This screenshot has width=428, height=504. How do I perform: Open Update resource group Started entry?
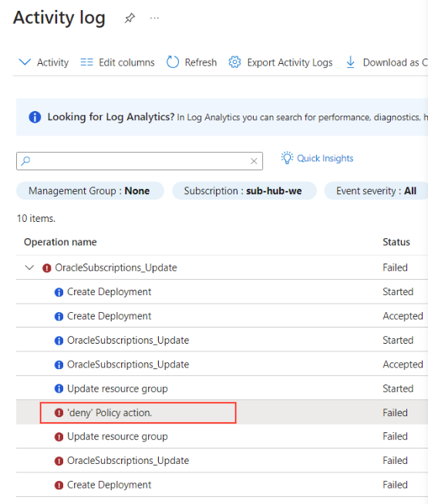117,388
